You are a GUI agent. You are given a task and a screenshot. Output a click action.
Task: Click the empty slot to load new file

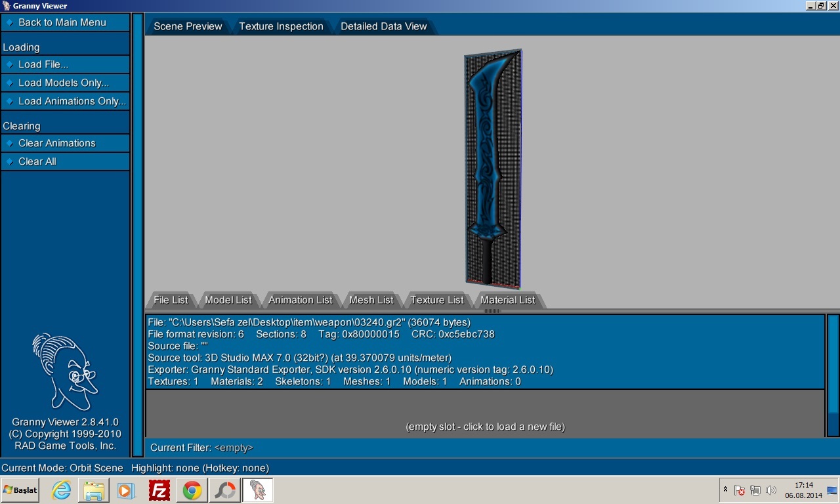[485, 413]
